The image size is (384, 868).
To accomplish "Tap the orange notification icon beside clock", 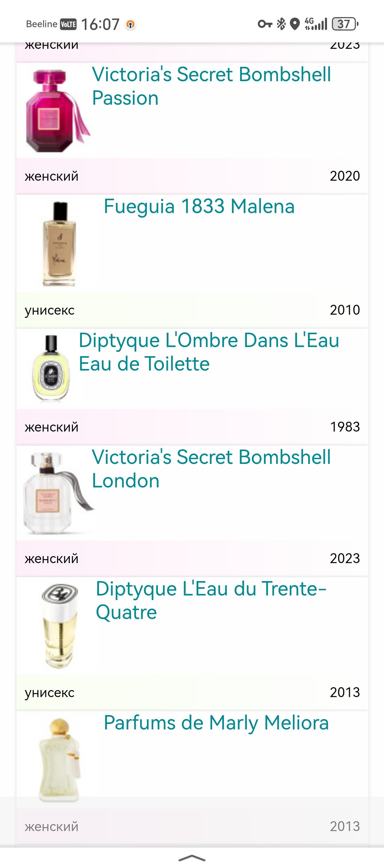I will pos(130,24).
